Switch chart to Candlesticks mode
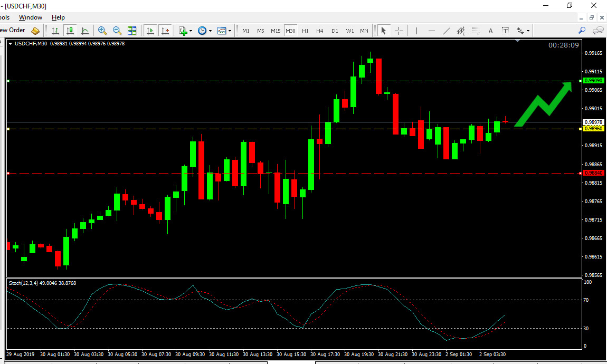Viewport: 607px width, 364px height. pos(70,31)
